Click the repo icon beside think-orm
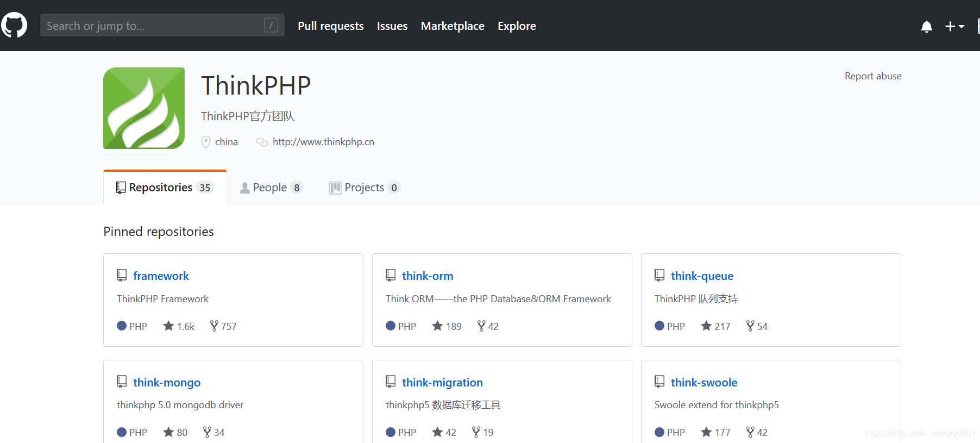The image size is (980, 443). click(x=391, y=276)
